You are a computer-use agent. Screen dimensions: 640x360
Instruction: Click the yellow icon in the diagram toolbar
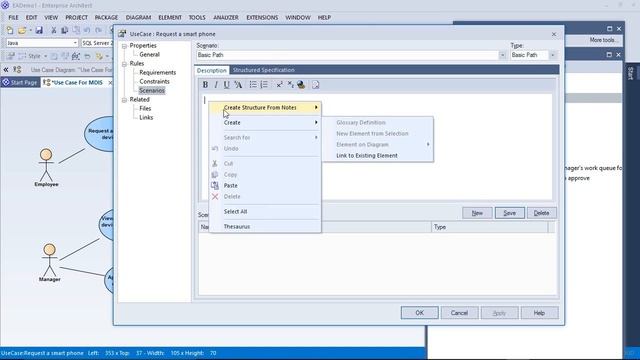coord(99,56)
